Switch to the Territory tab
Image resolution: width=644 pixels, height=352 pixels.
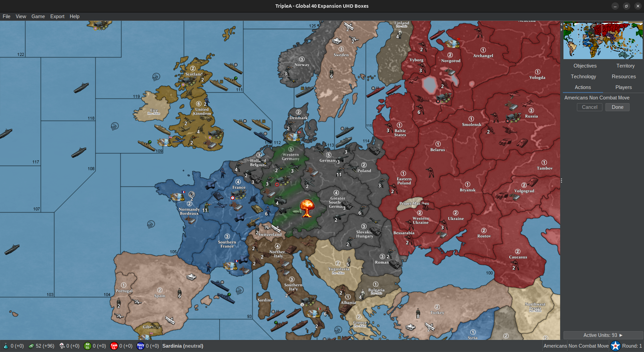(x=625, y=66)
